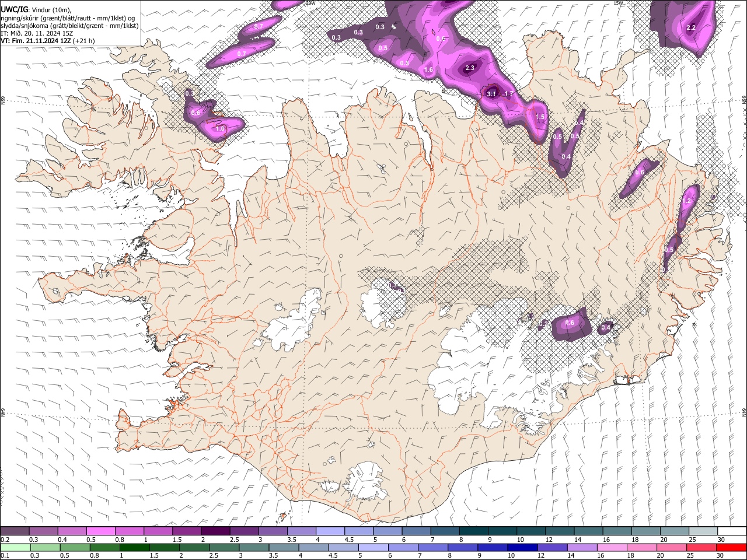
Task: Select rain legend swatch between 20 and 25
Action: [x=672, y=547]
